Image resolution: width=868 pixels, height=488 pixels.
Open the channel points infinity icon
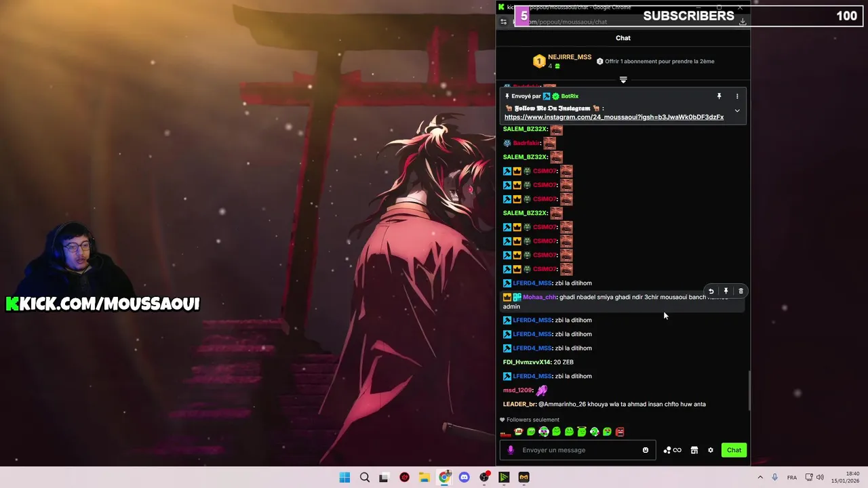pyautogui.click(x=673, y=450)
